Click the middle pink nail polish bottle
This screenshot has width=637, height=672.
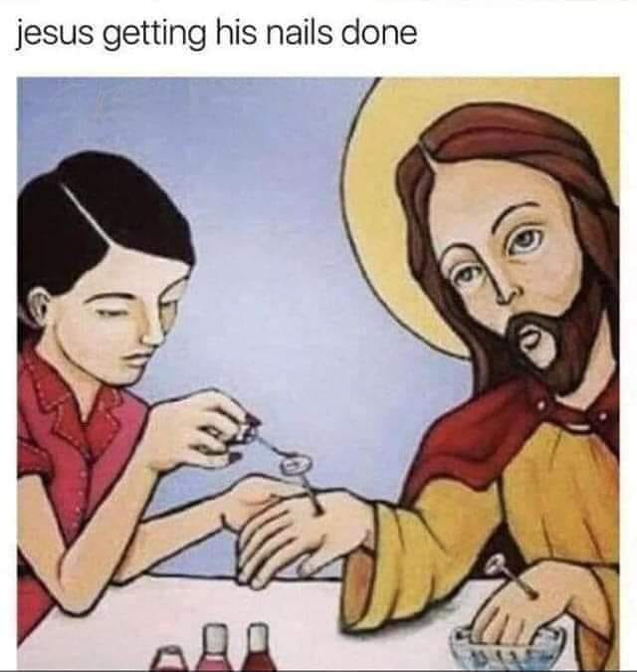point(215,648)
